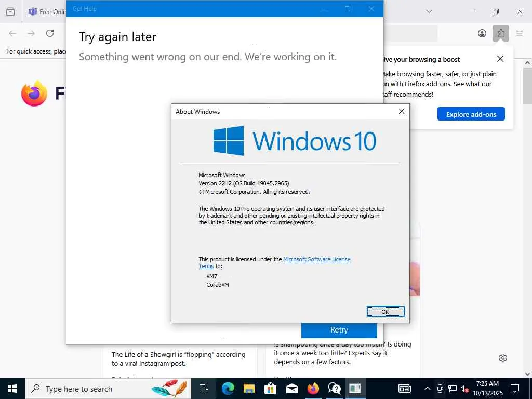Click Explore add-ons button in Firefox
This screenshot has width=532, height=399.
(x=471, y=114)
